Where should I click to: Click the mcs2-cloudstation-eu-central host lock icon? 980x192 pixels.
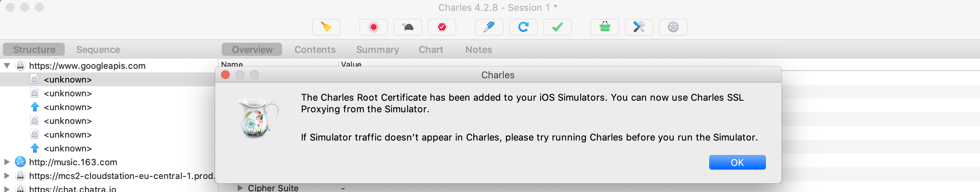21,176
